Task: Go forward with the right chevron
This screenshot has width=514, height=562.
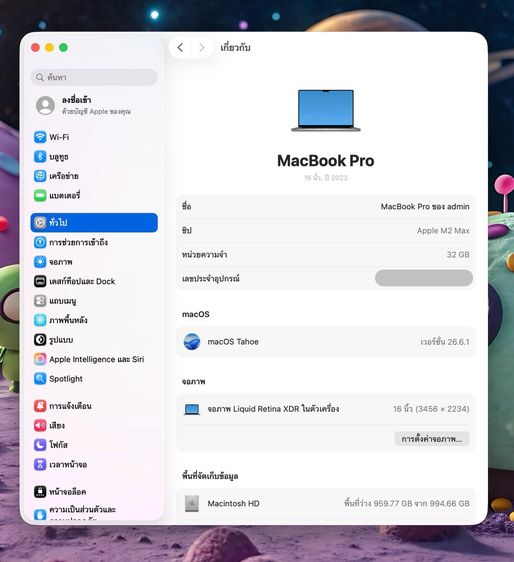Action: pyautogui.click(x=202, y=47)
